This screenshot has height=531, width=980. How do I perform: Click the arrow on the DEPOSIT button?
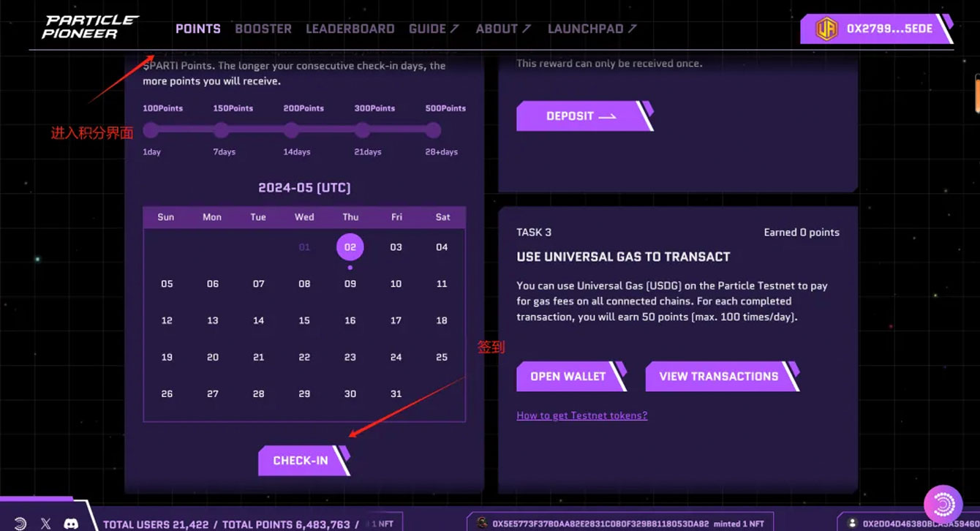coord(607,116)
